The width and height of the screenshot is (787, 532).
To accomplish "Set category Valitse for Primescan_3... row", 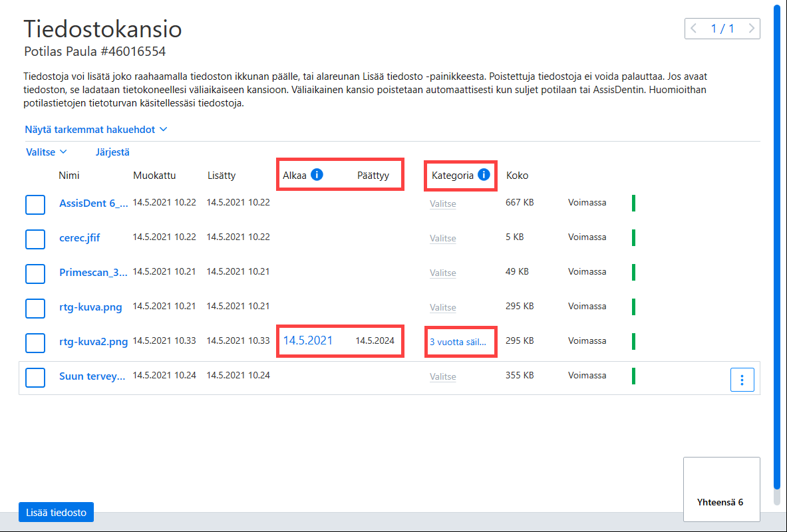I will point(442,273).
